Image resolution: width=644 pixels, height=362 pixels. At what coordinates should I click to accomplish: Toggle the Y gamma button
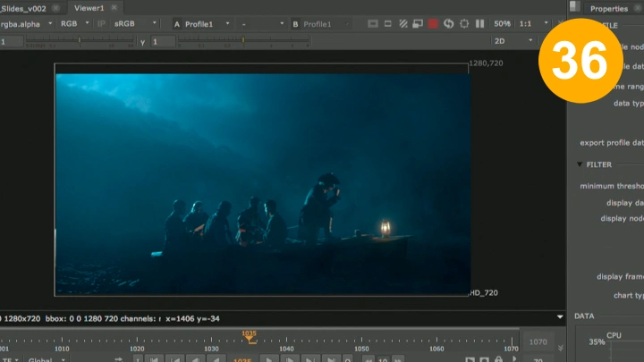point(142,42)
